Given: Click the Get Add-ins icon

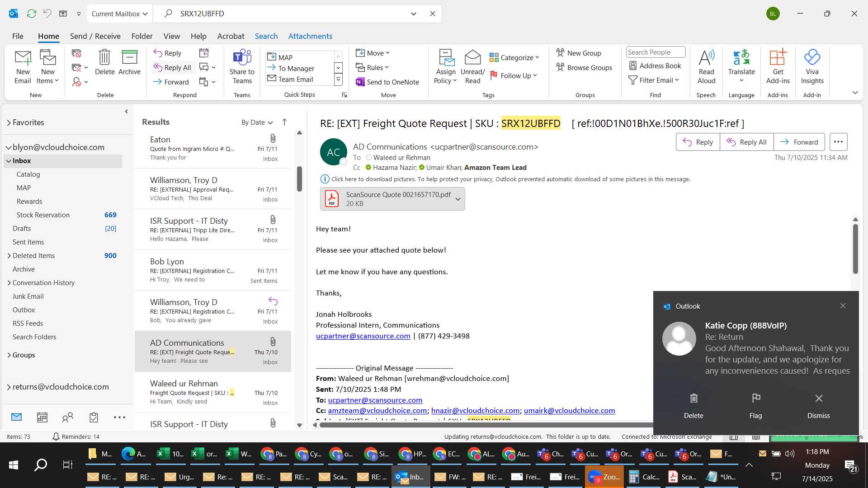Looking at the screenshot, I should pos(778,67).
